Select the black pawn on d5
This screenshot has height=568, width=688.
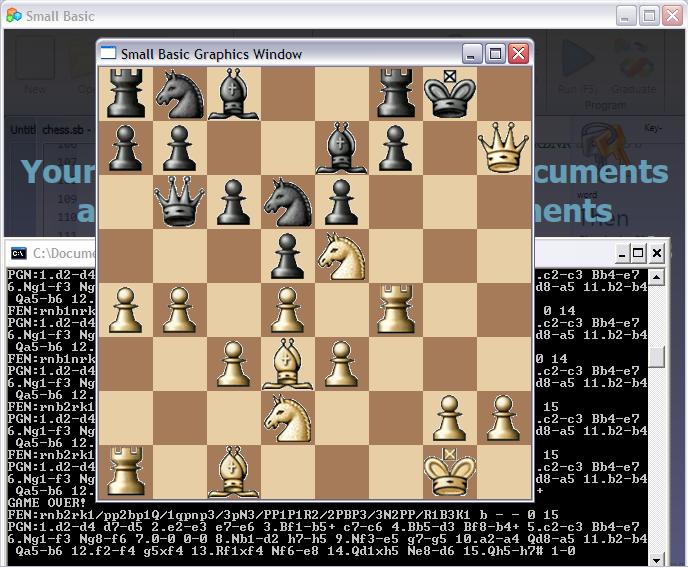(x=288, y=256)
